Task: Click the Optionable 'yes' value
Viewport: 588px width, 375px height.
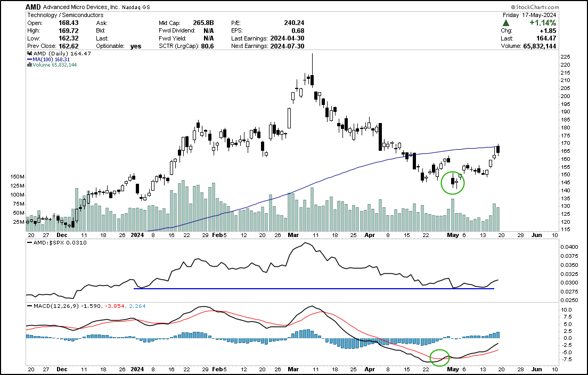Action: pos(136,46)
